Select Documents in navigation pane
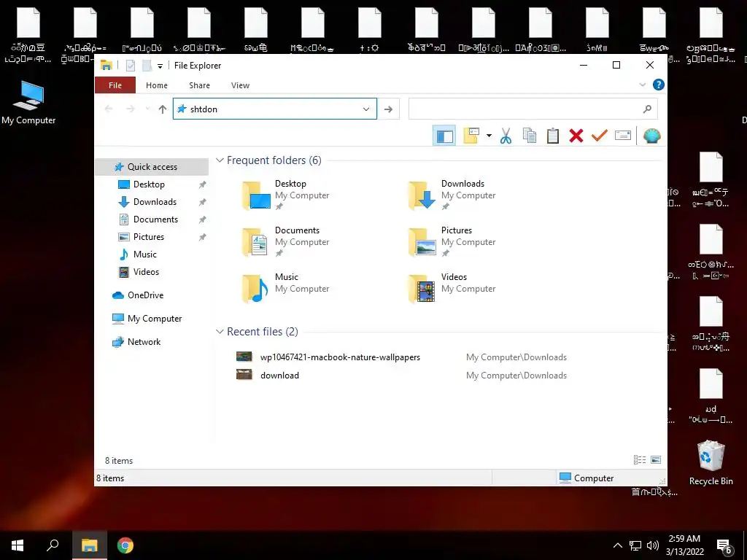The width and height of the screenshot is (747, 560). point(155,219)
